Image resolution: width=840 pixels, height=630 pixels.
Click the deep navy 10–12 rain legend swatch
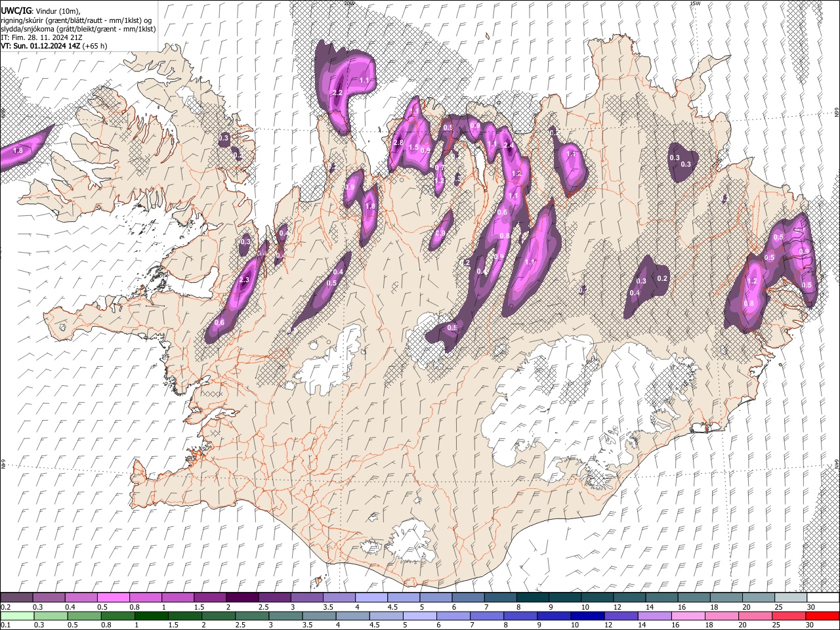pyautogui.click(x=588, y=616)
